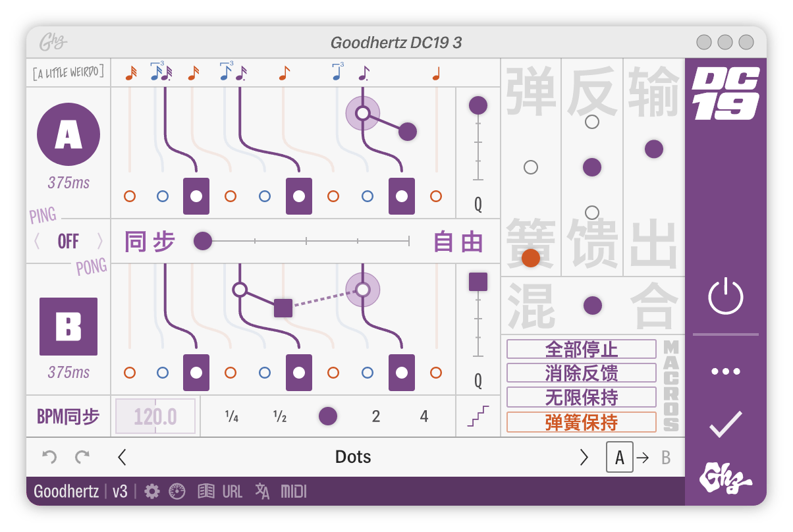Click the round A delay button
Image resolution: width=793 pixels, height=532 pixels.
click(68, 134)
